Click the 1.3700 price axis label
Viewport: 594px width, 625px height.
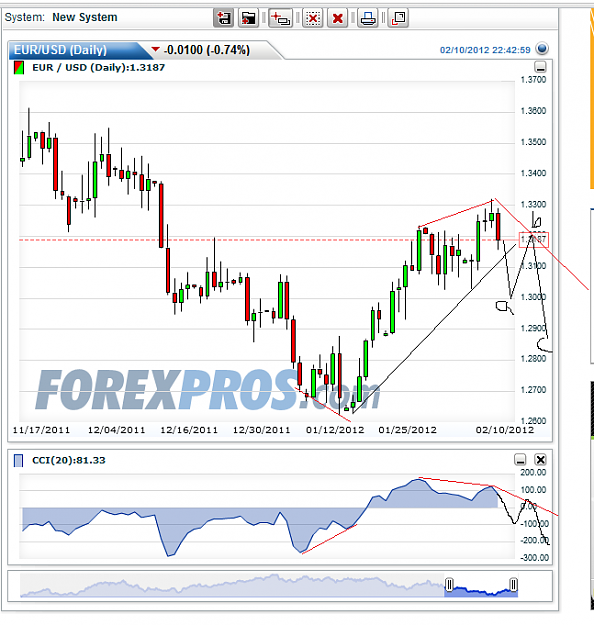pyautogui.click(x=533, y=80)
